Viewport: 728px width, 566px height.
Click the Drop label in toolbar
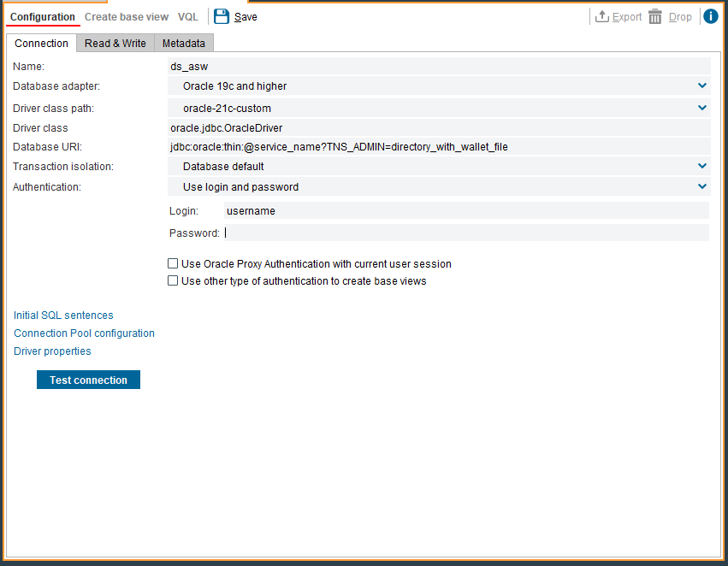(x=680, y=17)
